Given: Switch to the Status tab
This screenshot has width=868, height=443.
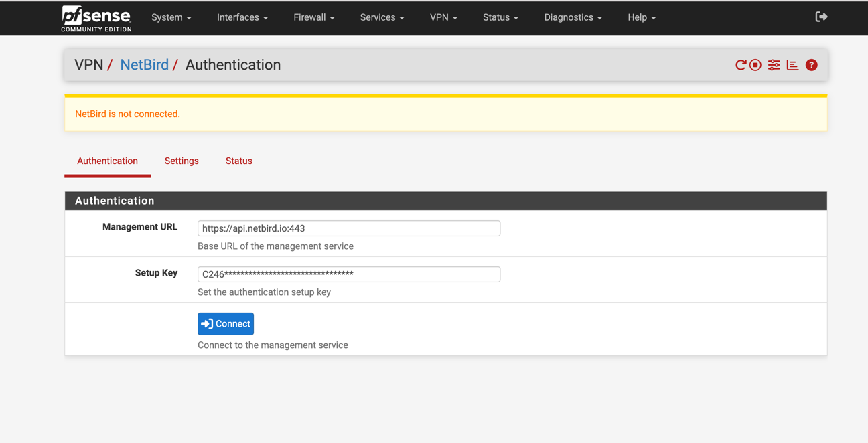Looking at the screenshot, I should point(238,161).
